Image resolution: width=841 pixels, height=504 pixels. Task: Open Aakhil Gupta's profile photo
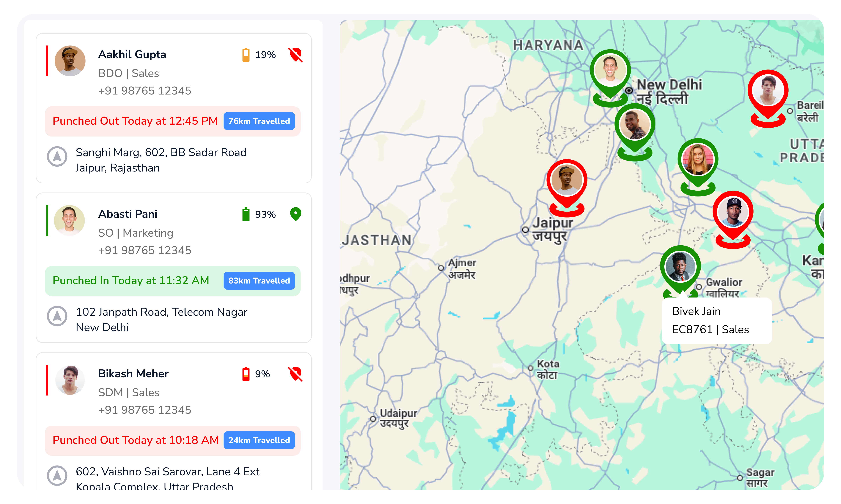[70, 61]
